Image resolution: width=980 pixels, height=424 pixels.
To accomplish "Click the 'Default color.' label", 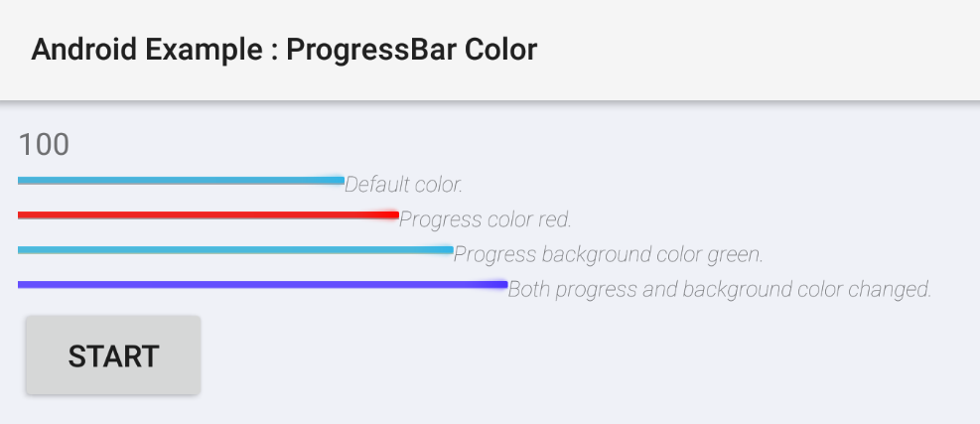I will tap(404, 185).
